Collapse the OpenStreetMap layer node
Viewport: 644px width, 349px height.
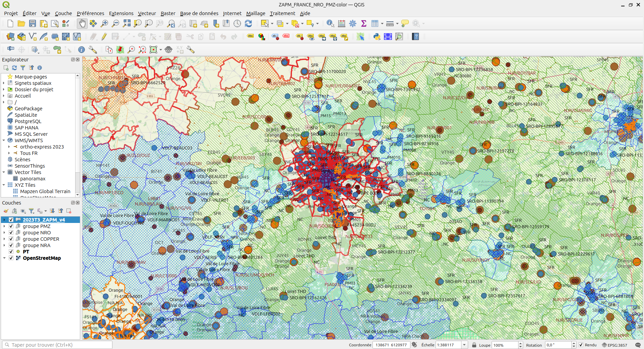tap(4, 258)
